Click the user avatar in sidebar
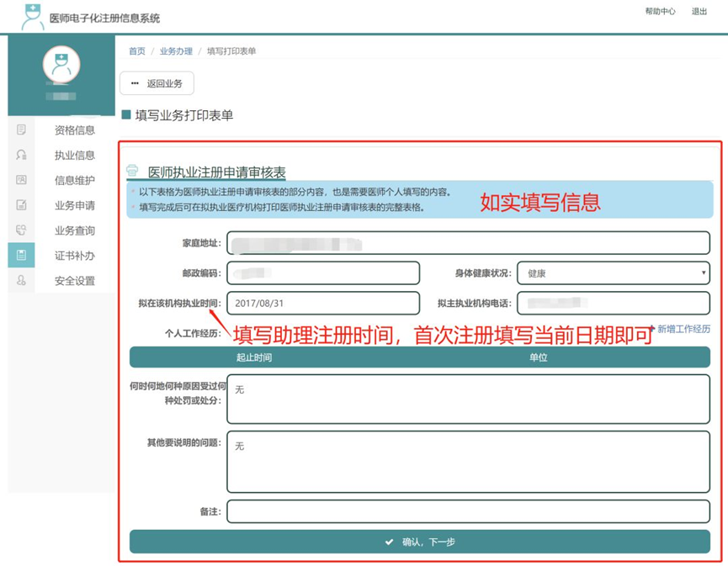Viewport: 728px width, 566px height. point(61,65)
